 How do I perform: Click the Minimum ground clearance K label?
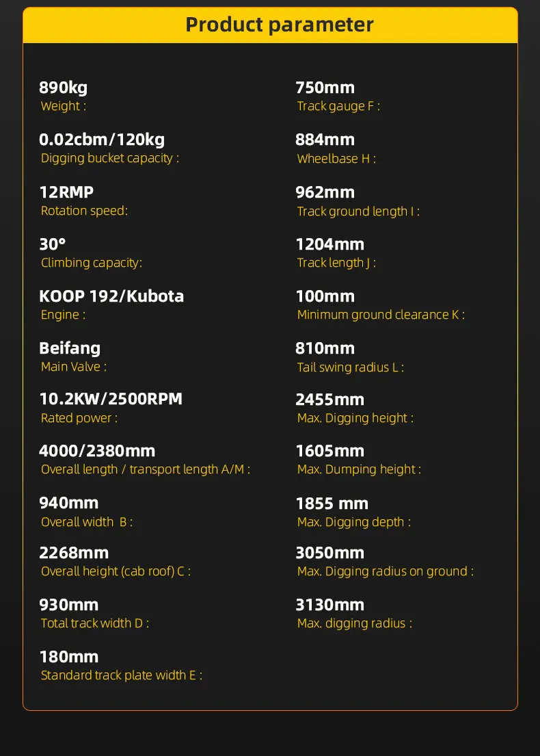point(381,315)
